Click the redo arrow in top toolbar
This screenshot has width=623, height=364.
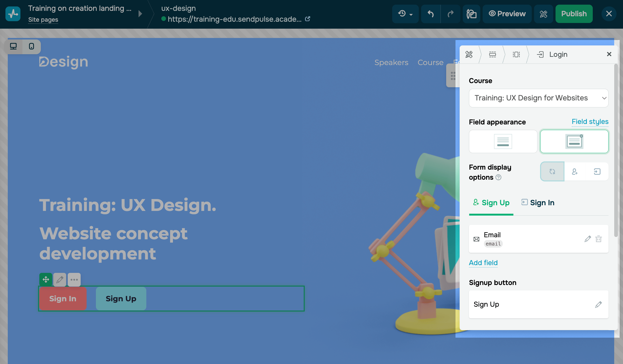click(x=451, y=14)
